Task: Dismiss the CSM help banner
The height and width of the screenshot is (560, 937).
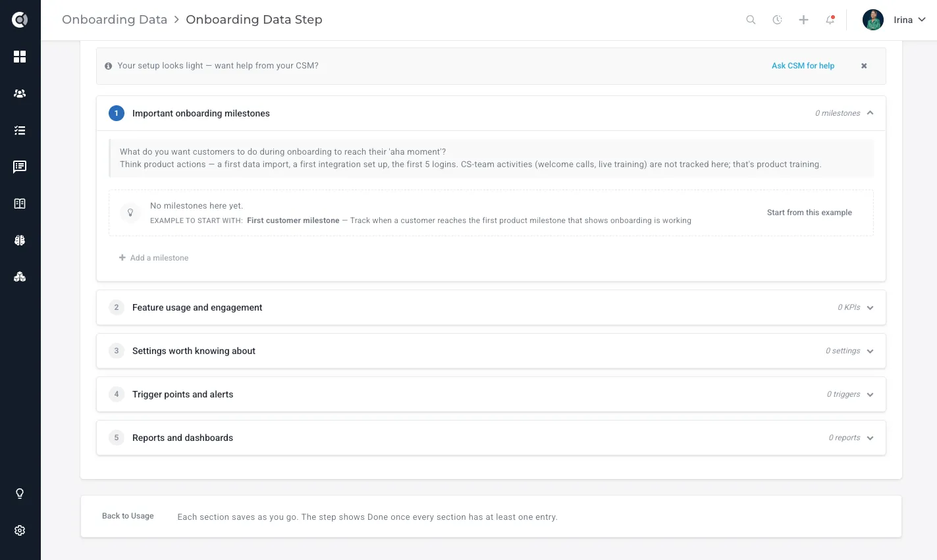Action: click(x=864, y=66)
